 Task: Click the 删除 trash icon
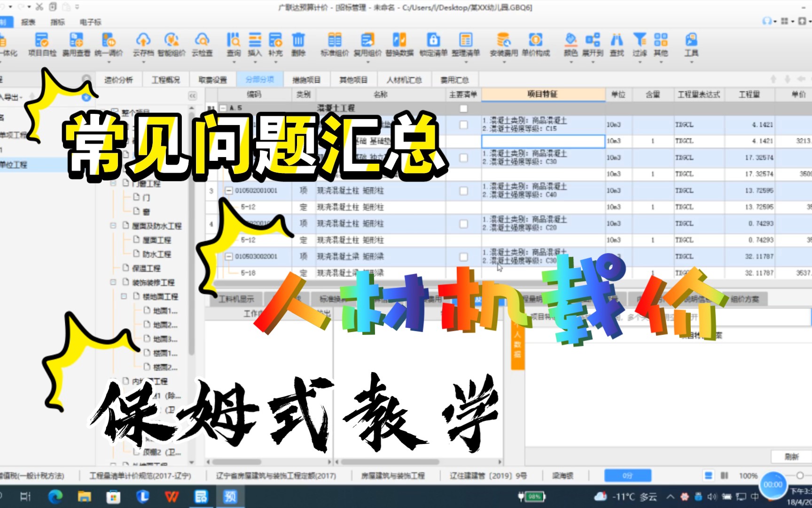[x=298, y=40]
